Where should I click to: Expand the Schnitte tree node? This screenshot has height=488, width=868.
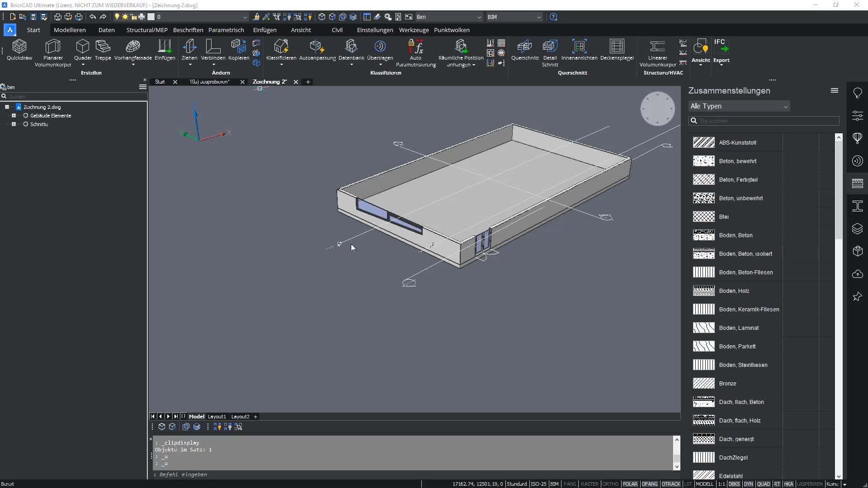pos(14,124)
